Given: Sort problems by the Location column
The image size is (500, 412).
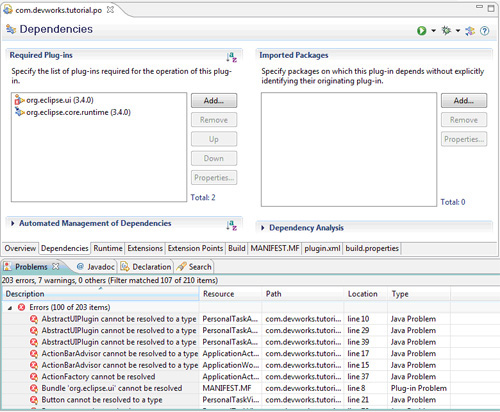Looking at the screenshot, I should [366, 294].
